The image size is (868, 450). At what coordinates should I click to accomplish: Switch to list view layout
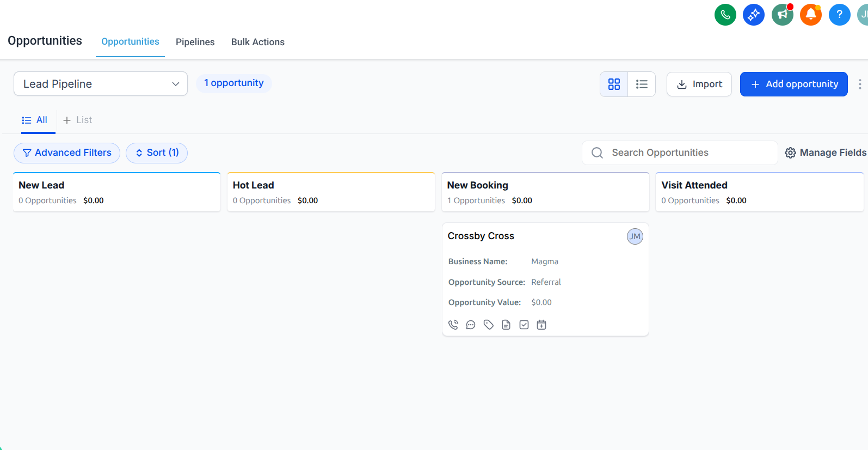coord(642,84)
